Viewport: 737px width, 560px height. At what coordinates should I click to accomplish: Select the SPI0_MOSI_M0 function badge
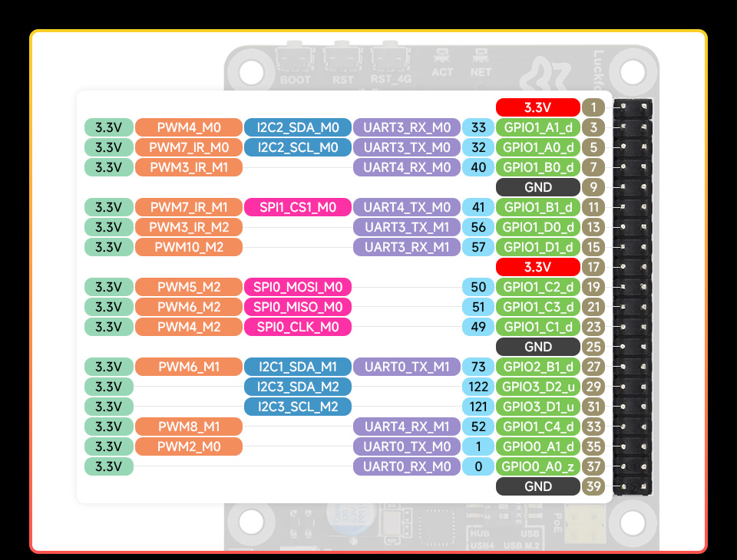(x=297, y=287)
